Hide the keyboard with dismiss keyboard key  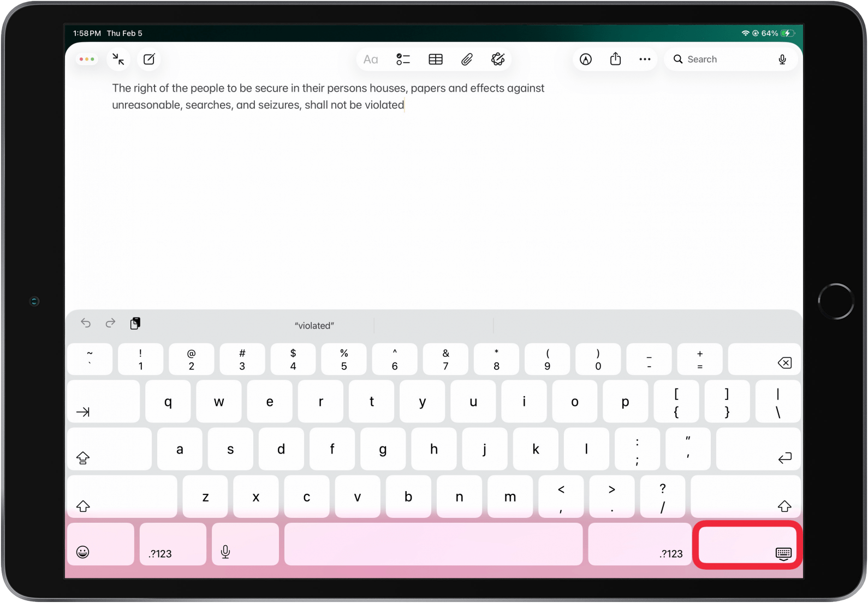[748, 545]
